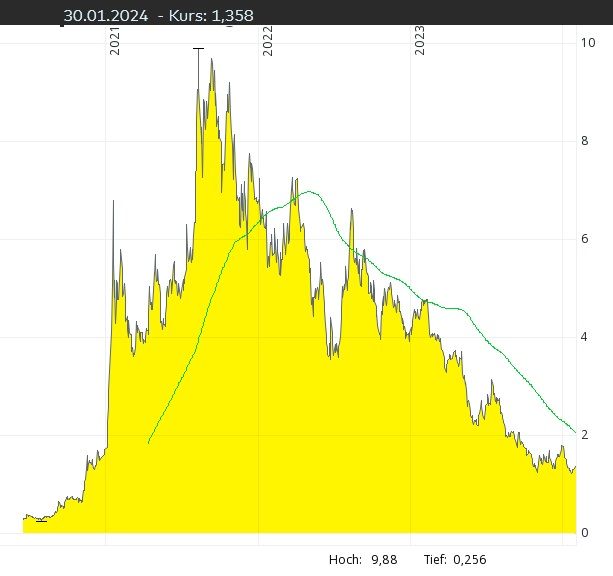Click the sharp price spike at early 2021

pyautogui.click(x=113, y=201)
